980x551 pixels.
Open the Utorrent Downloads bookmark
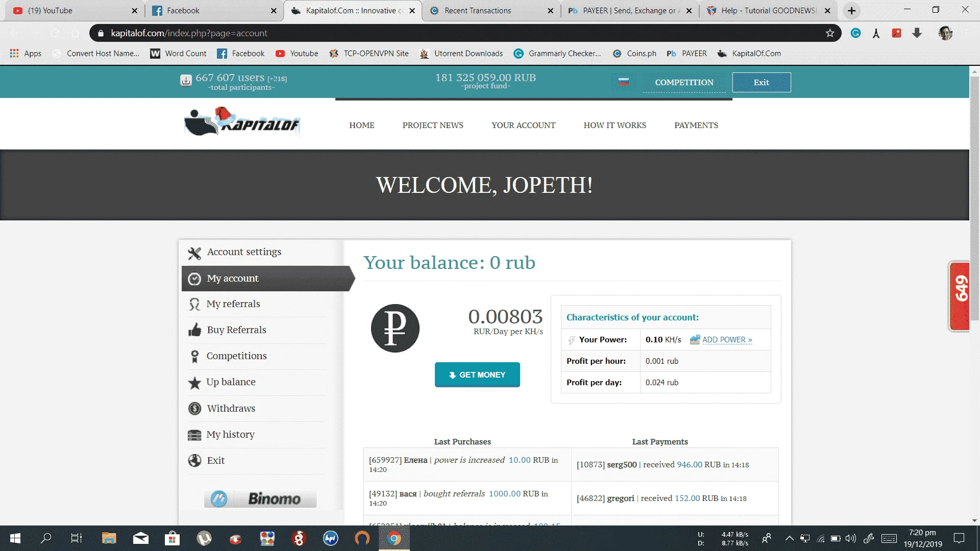tap(461, 54)
